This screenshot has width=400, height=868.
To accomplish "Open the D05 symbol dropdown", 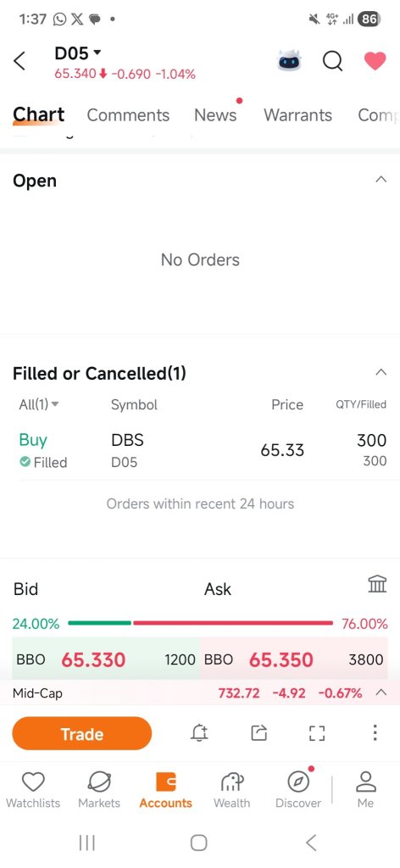I will [78, 53].
